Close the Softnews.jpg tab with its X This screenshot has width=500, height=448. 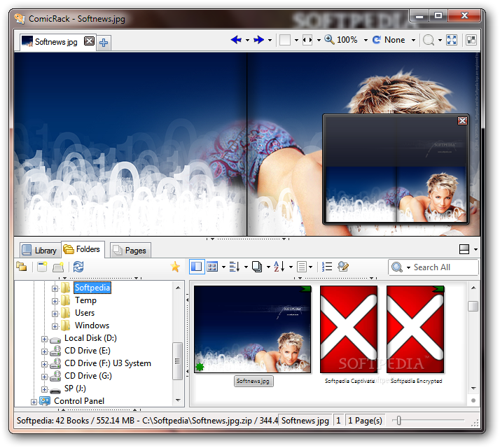tap(90, 41)
